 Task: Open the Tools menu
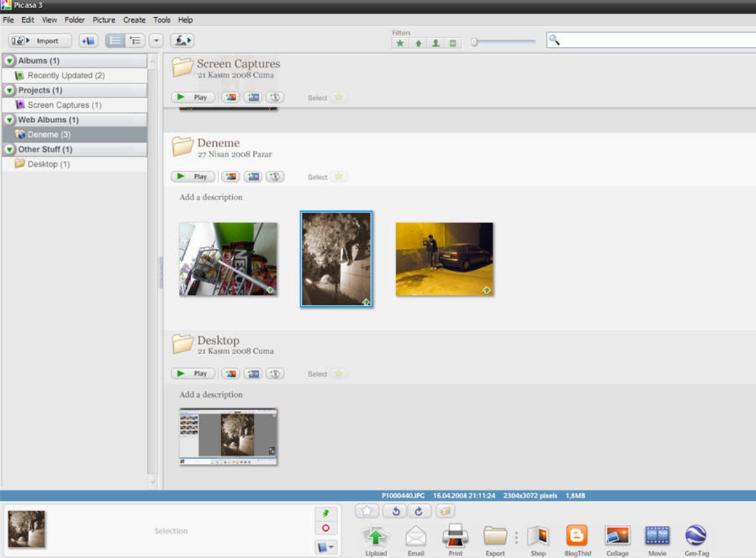161,20
